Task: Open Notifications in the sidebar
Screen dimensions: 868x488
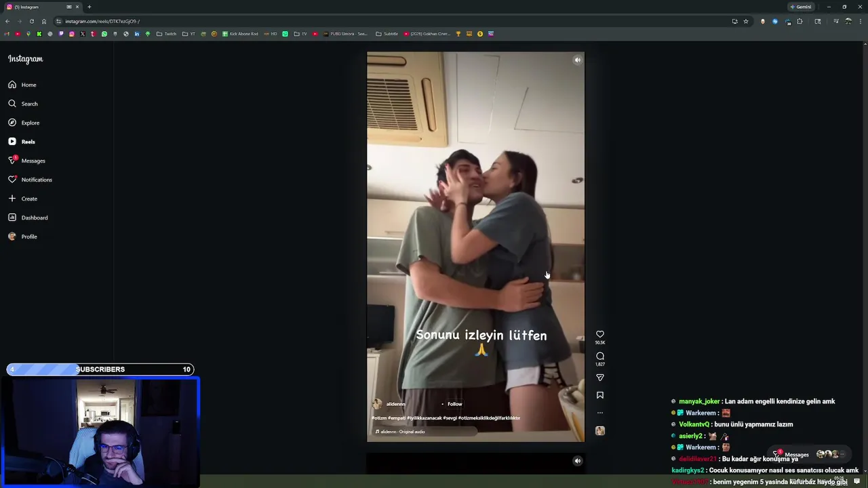Action: tap(30, 180)
